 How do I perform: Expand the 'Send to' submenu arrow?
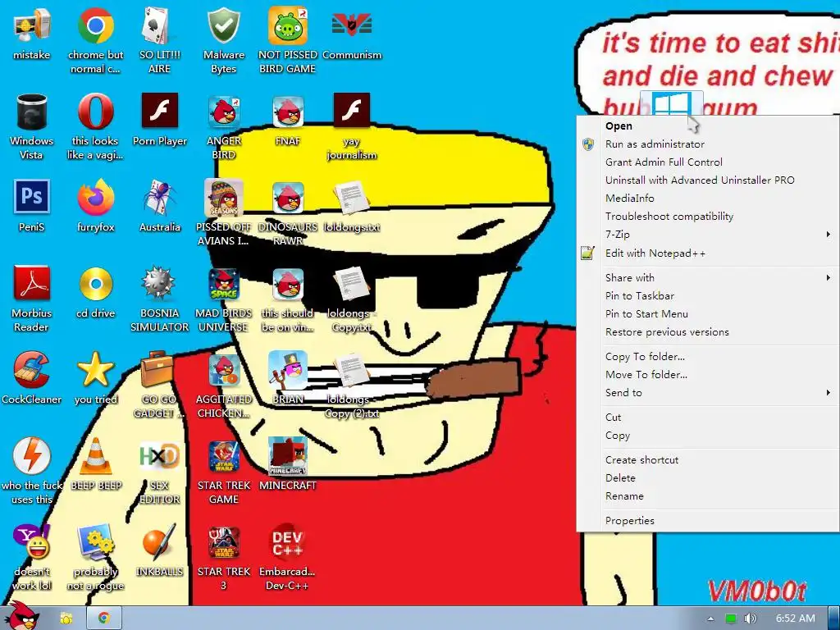(829, 393)
